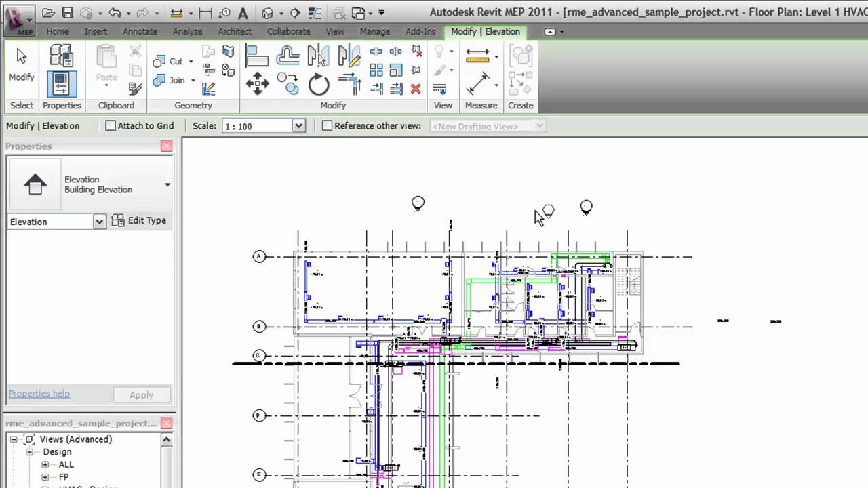The height and width of the screenshot is (488, 868).
Task: Enable Reference other view checkbox
Action: (x=327, y=125)
